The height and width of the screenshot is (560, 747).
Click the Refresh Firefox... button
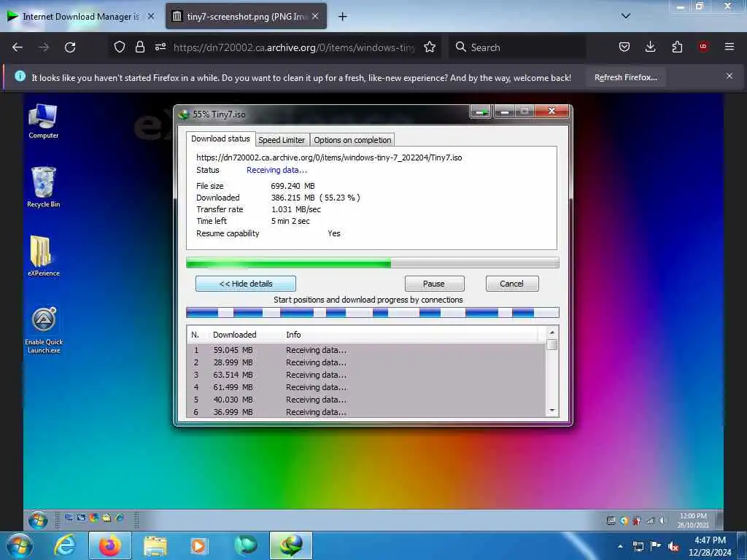(625, 77)
